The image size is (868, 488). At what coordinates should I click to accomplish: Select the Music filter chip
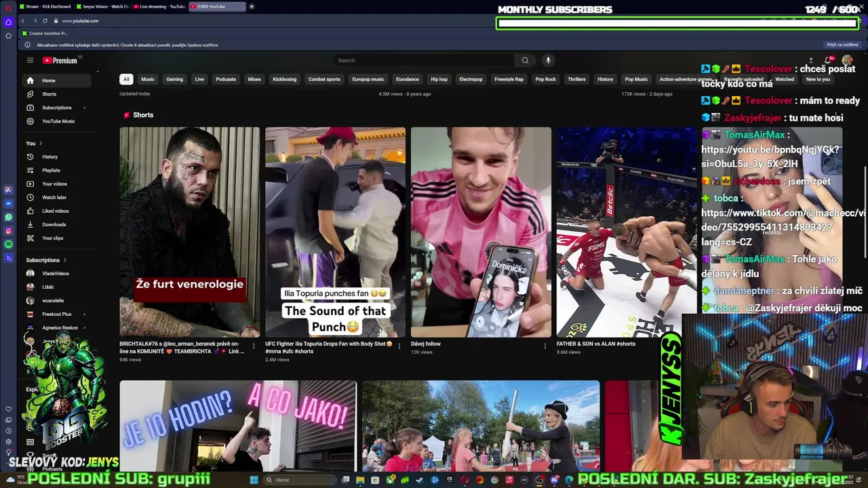148,79
